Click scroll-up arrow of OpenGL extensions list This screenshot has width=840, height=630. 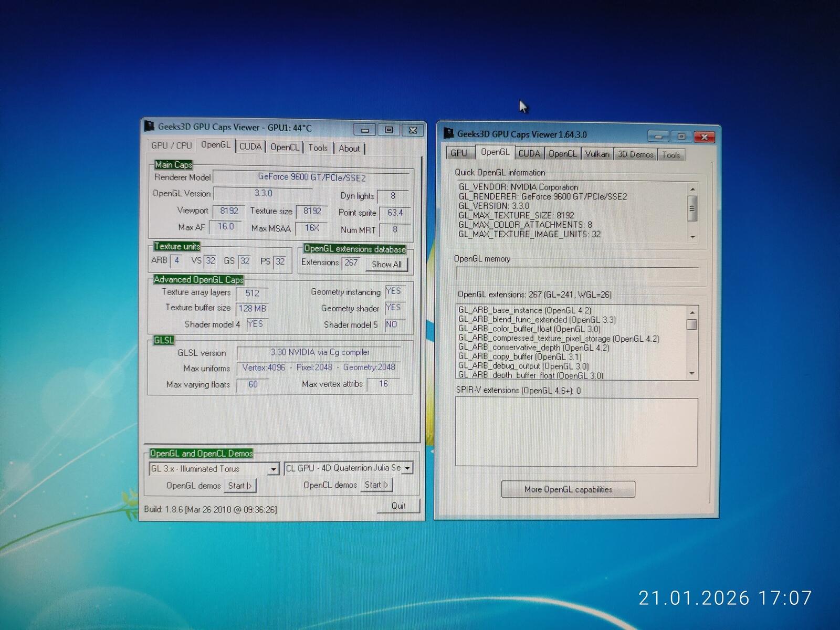point(692,312)
